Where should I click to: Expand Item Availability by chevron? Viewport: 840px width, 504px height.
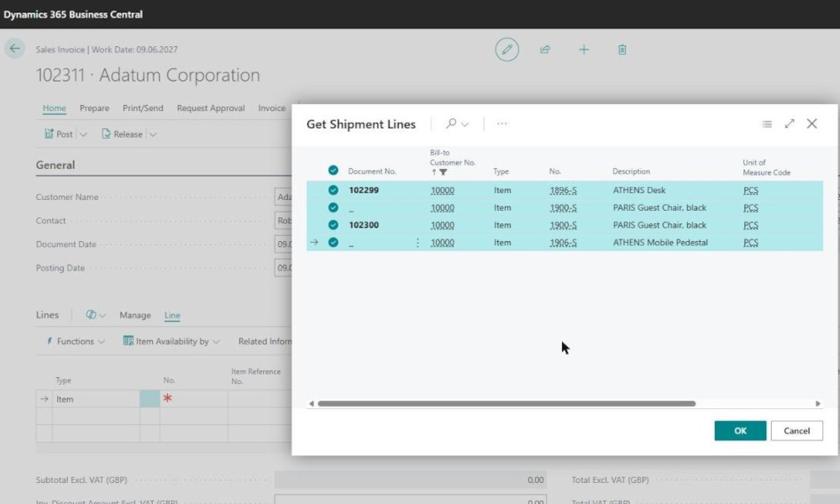point(216,342)
